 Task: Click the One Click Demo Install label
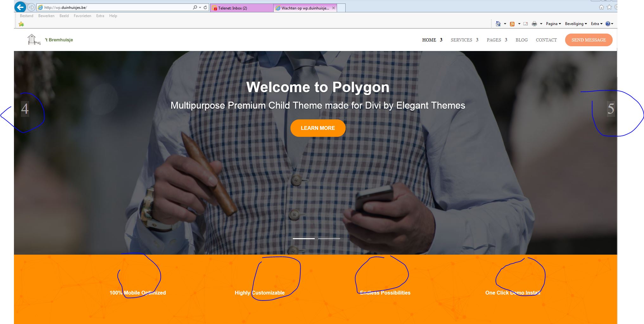tap(513, 293)
